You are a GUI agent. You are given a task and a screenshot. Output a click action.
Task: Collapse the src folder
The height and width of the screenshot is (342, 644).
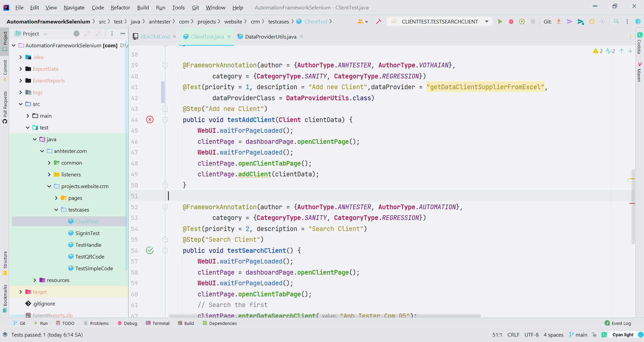point(20,104)
